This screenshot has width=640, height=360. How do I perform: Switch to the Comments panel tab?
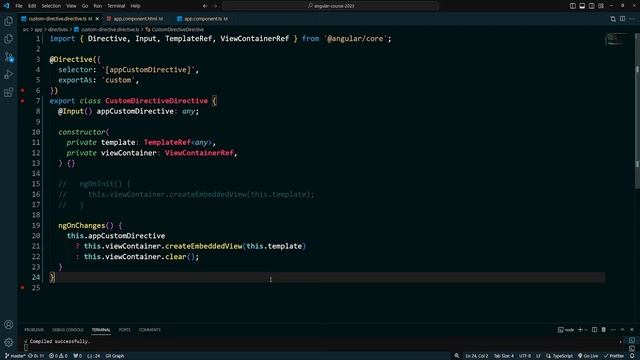pos(149,330)
